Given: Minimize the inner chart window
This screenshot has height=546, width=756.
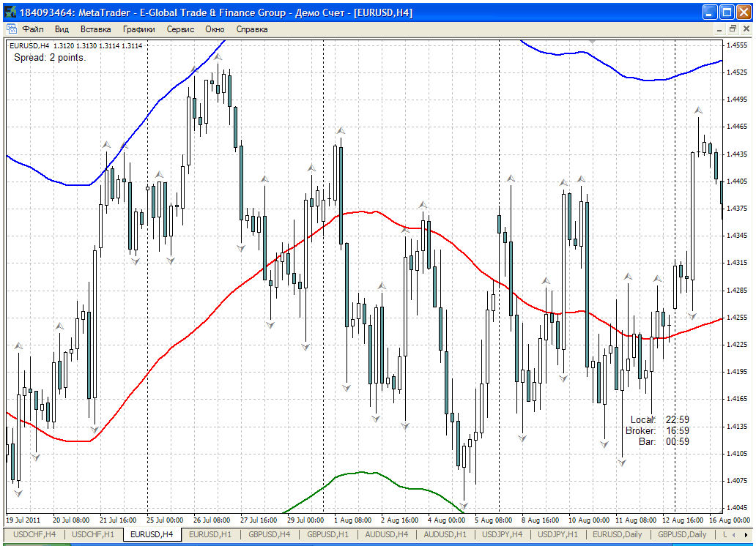Looking at the screenshot, I should (x=719, y=29).
